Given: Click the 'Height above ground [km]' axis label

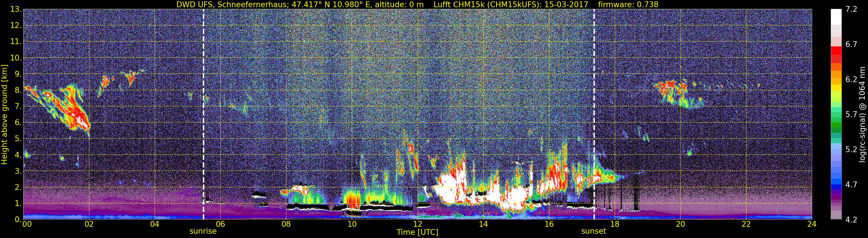Looking at the screenshot, I should [4, 114].
